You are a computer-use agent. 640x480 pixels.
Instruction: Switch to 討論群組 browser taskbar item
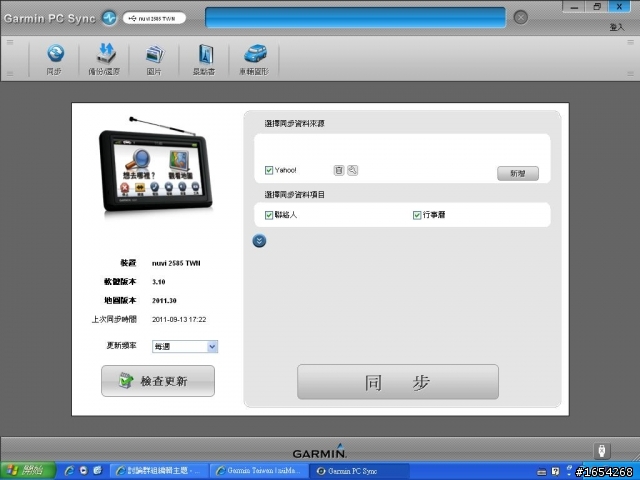click(161, 471)
